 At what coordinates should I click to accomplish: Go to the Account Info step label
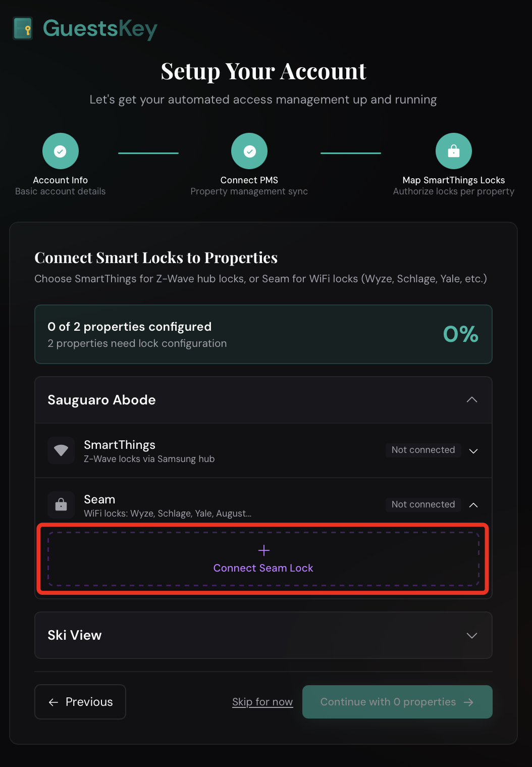click(x=61, y=180)
